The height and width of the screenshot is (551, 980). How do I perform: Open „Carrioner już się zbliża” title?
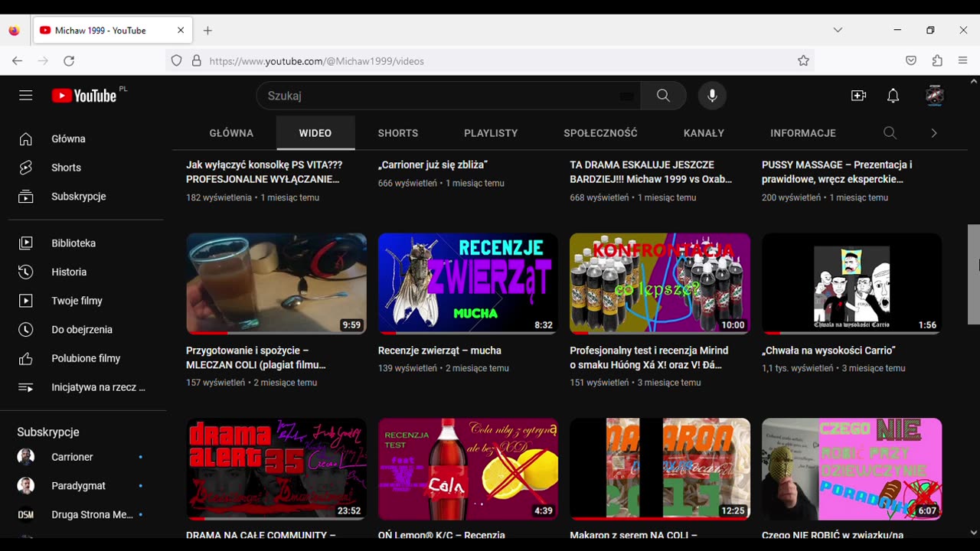[x=433, y=165]
